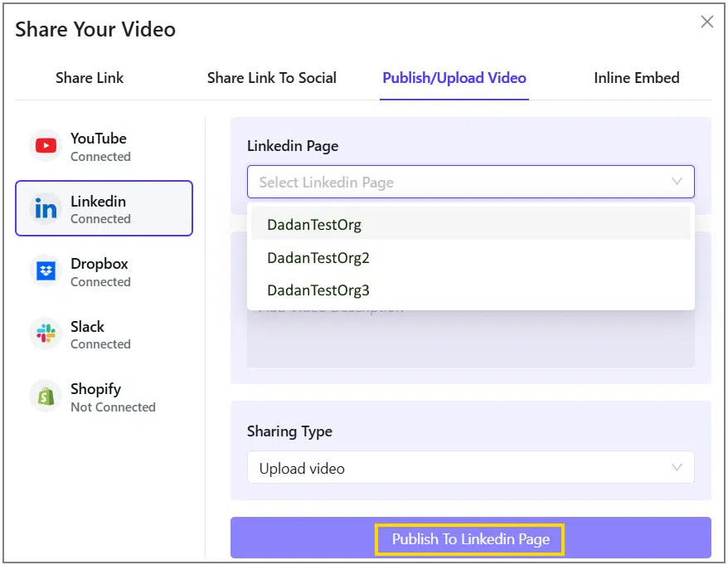The height and width of the screenshot is (565, 728).
Task: Select DadanTestOrg2 page option
Action: 318,257
